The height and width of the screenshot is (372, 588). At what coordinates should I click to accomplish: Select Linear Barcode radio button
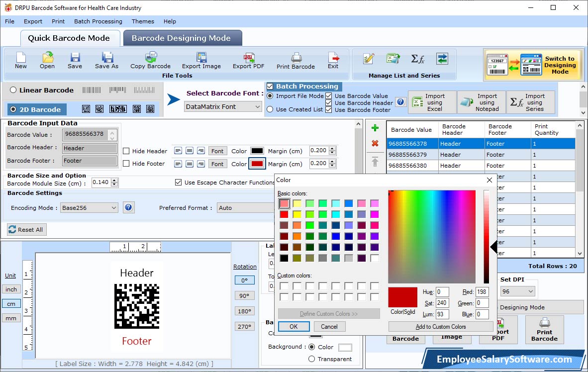coord(13,90)
